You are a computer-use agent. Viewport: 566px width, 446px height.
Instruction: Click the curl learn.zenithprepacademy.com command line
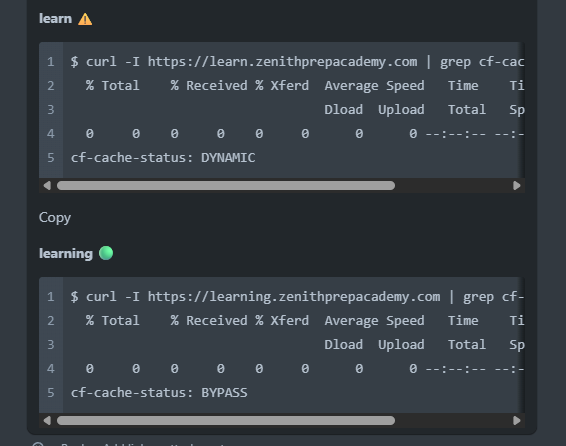(x=297, y=62)
